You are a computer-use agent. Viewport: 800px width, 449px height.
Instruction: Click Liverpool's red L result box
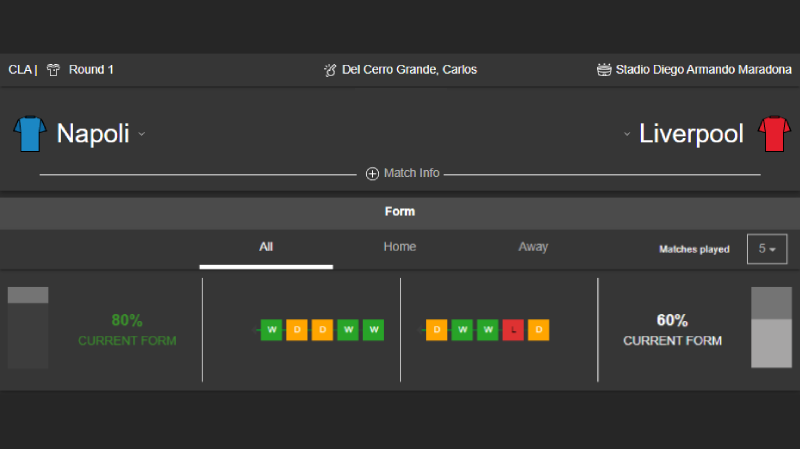click(x=513, y=330)
